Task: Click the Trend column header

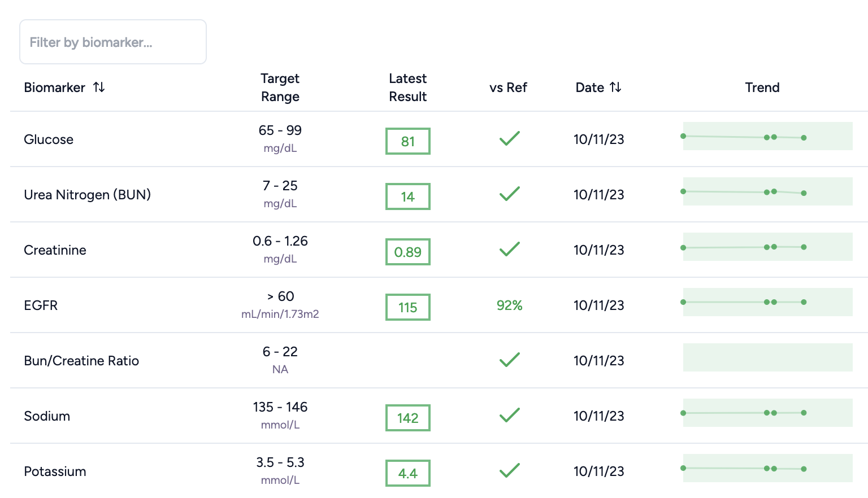Action: pyautogui.click(x=762, y=88)
